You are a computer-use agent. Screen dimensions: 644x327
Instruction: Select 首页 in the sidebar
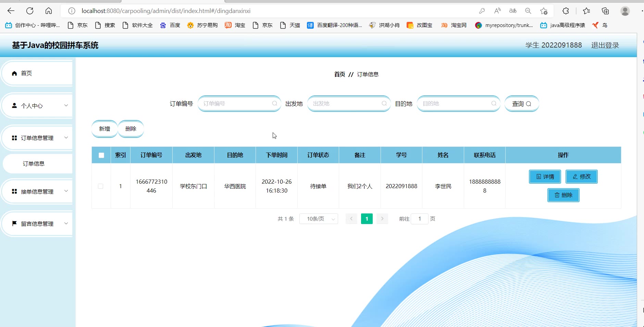pyautogui.click(x=38, y=73)
